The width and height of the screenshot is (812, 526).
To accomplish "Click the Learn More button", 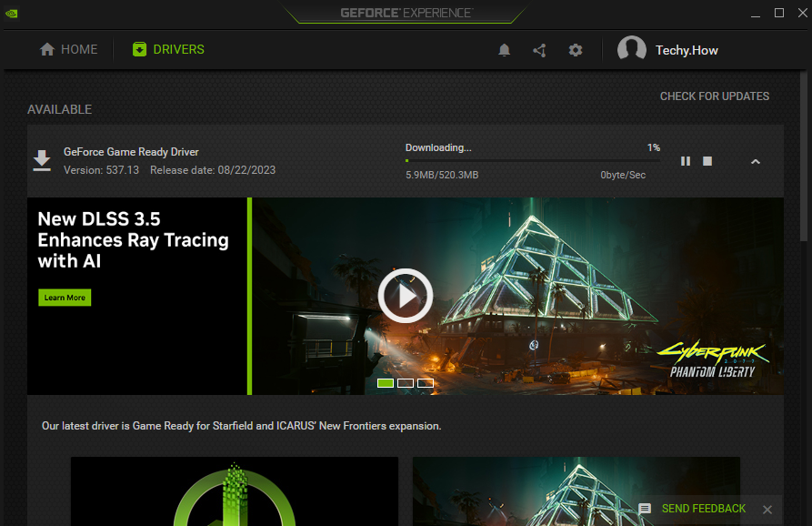I will pos(65,298).
